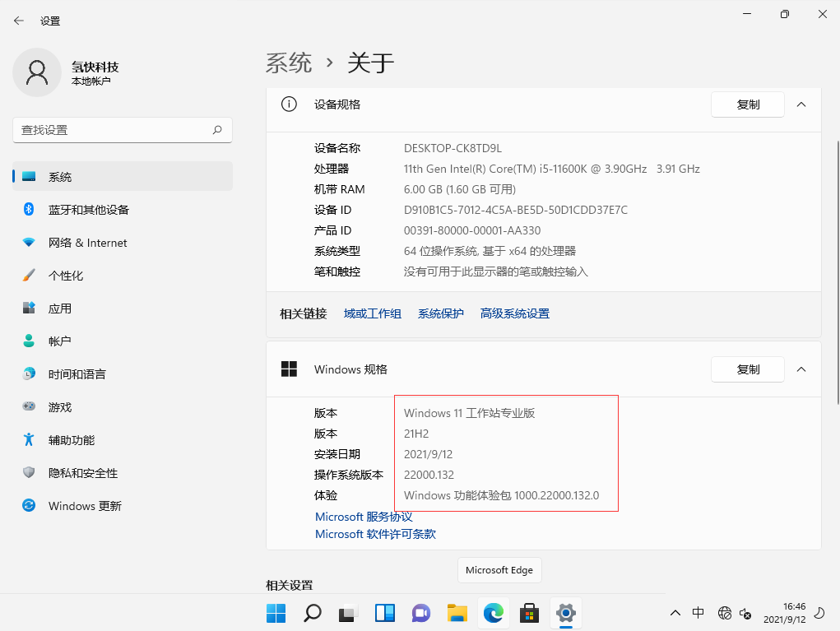The width and height of the screenshot is (840, 631).
Task: Click the Windows logo beside Windows 规格
Action: pos(289,369)
